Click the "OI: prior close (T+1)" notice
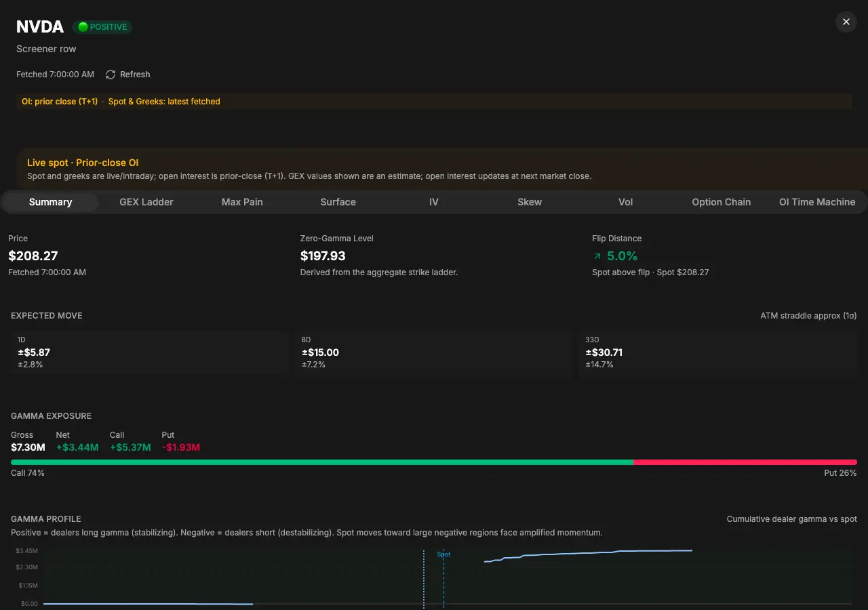 [x=60, y=102]
